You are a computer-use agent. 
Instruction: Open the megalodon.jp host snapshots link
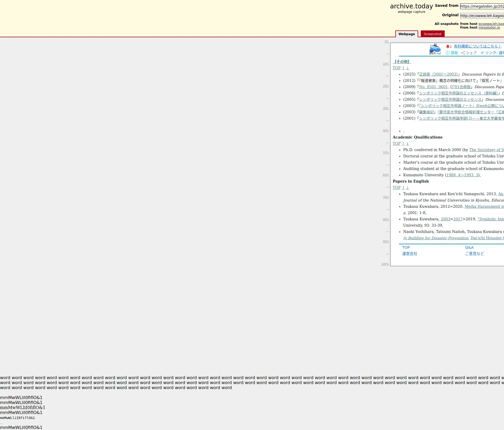coord(489,28)
